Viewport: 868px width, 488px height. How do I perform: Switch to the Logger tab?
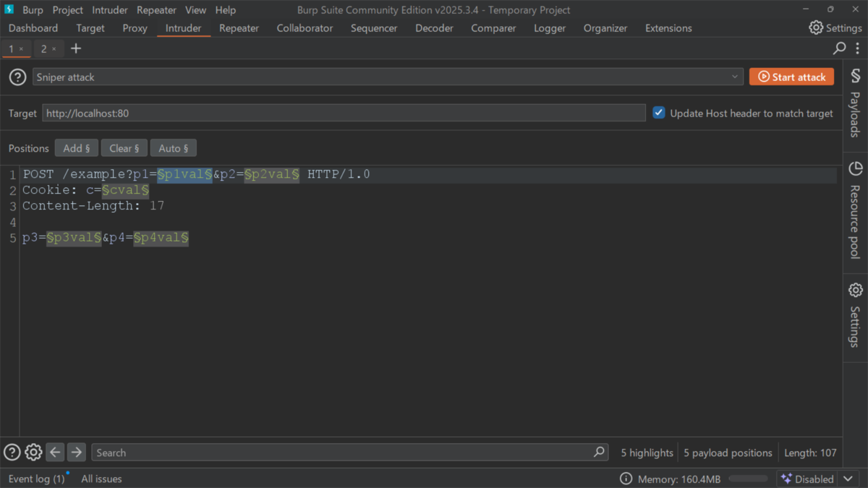(x=550, y=28)
